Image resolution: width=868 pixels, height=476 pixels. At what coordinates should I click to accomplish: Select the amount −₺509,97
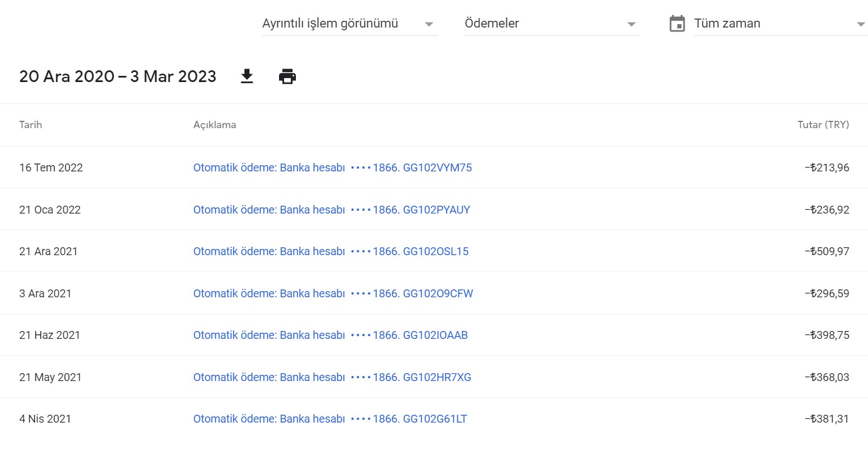pos(826,251)
